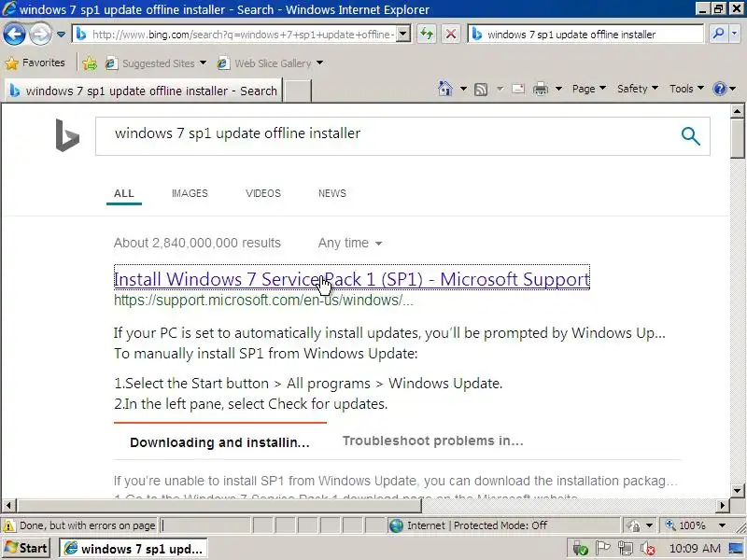Expand the Home button dropdown arrow
The height and width of the screenshot is (560, 747).
point(463,89)
